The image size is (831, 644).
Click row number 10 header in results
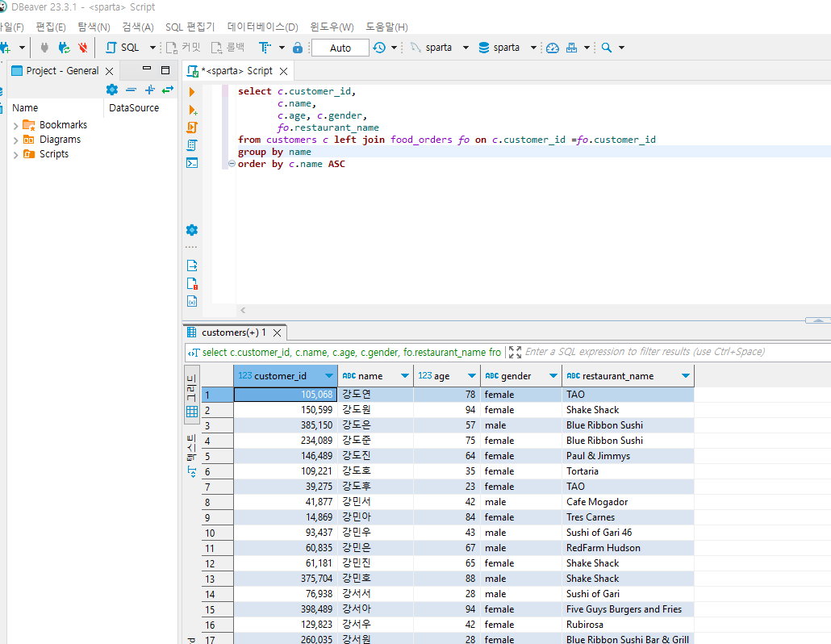click(x=217, y=533)
